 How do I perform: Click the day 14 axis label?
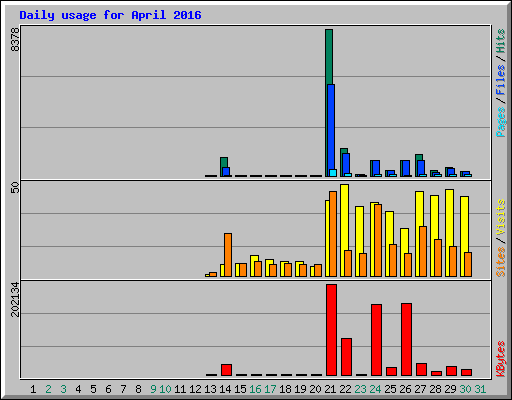[x=225, y=389]
